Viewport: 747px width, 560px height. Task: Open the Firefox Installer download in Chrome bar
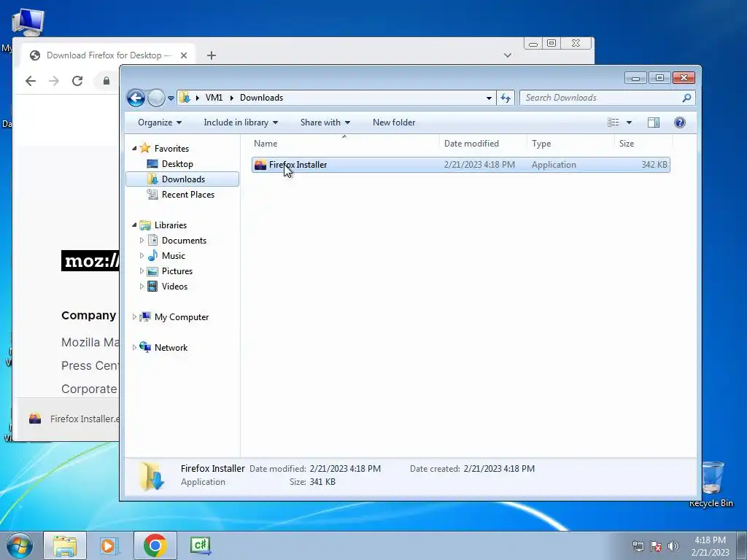tap(74, 419)
